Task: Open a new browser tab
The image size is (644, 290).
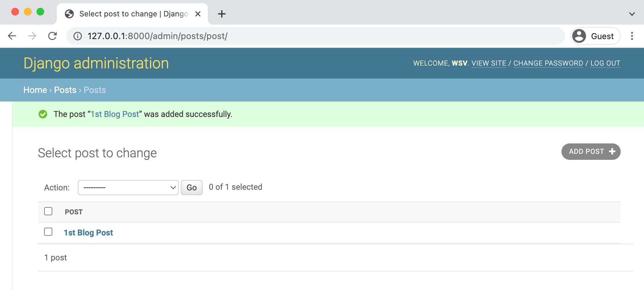Action: [x=222, y=14]
